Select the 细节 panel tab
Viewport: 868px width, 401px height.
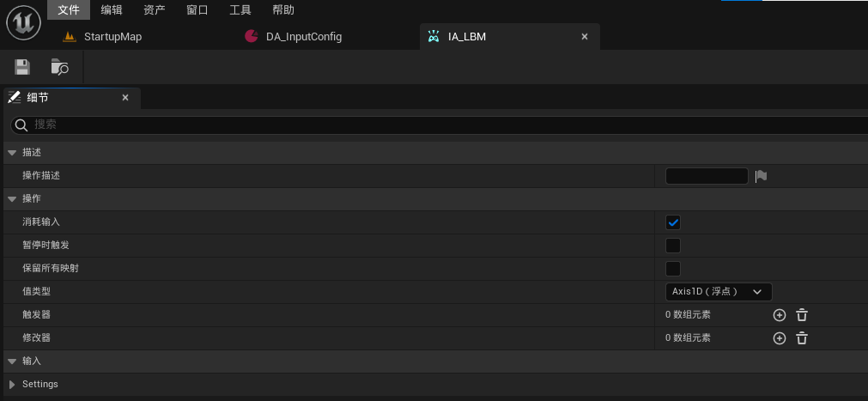coord(72,98)
